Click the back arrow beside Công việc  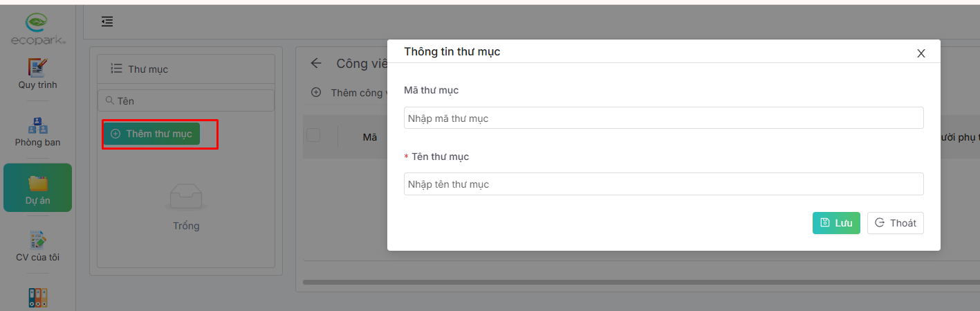point(316,63)
